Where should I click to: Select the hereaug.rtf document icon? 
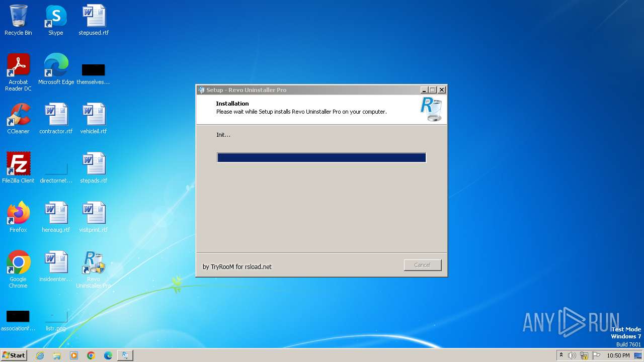click(56, 217)
